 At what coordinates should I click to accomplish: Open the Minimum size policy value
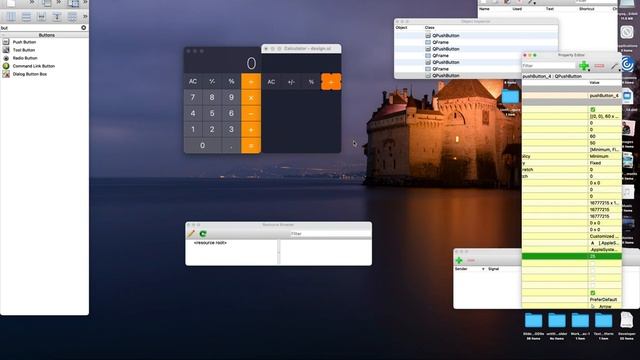pos(604,156)
